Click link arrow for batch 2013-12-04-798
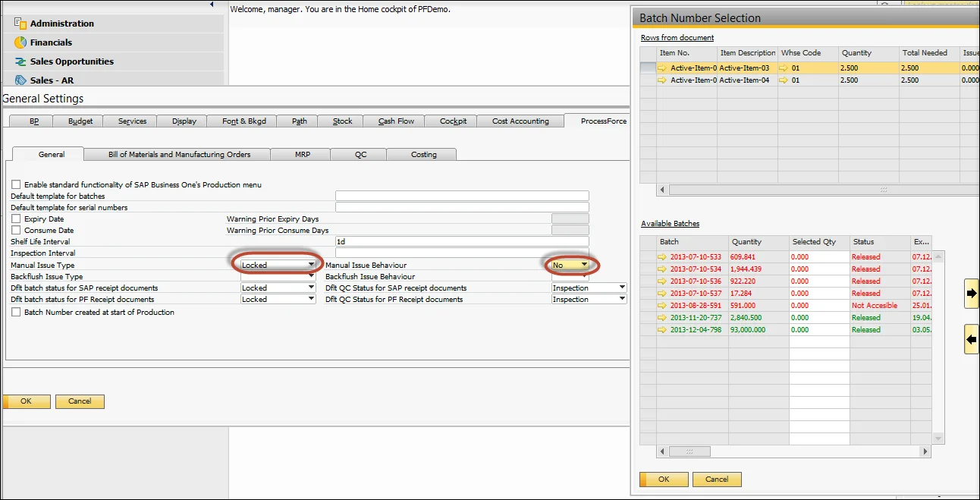980x500 pixels. coord(663,330)
